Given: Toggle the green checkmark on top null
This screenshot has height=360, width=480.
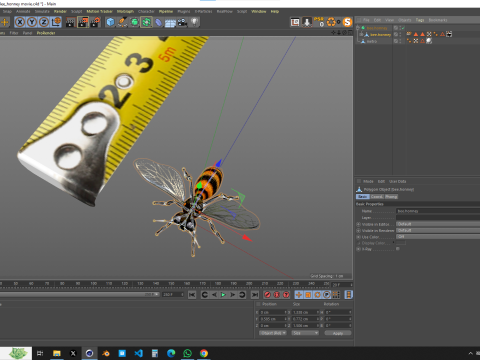Looking at the screenshot, I should click(403, 28).
